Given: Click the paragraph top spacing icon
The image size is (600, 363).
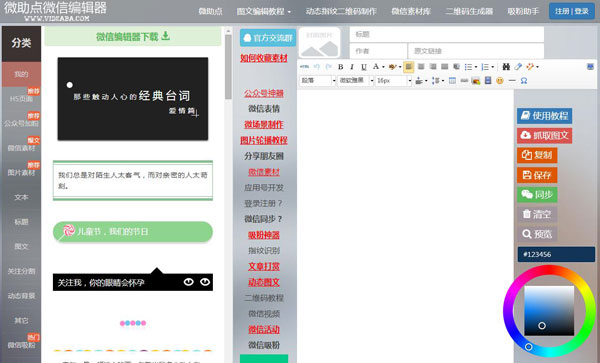Looking at the screenshot, I should point(419,81).
